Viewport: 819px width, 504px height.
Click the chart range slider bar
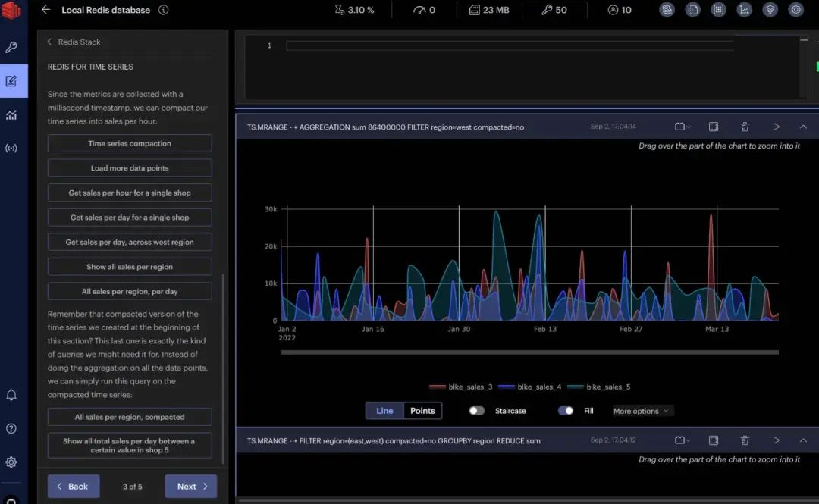coord(529,352)
